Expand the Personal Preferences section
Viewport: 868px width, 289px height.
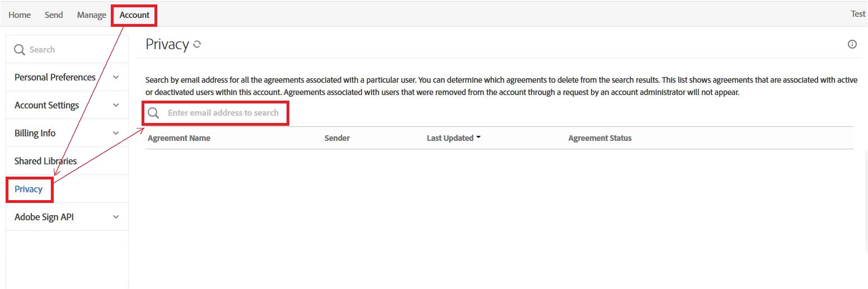tap(116, 77)
